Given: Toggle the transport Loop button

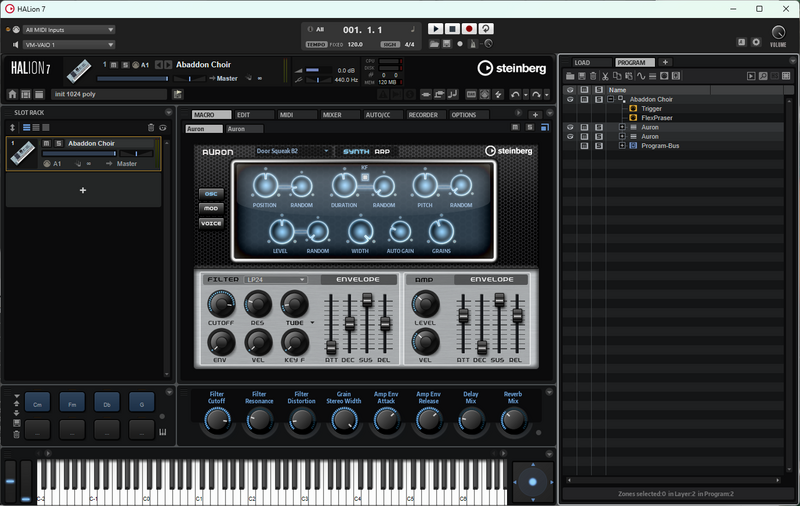Looking at the screenshot, I should pyautogui.click(x=486, y=29).
